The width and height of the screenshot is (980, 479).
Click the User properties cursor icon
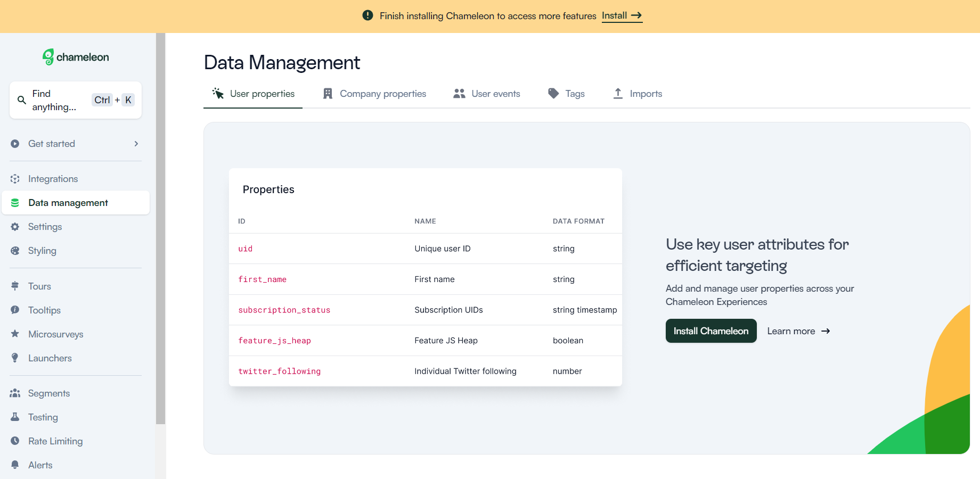[218, 94]
